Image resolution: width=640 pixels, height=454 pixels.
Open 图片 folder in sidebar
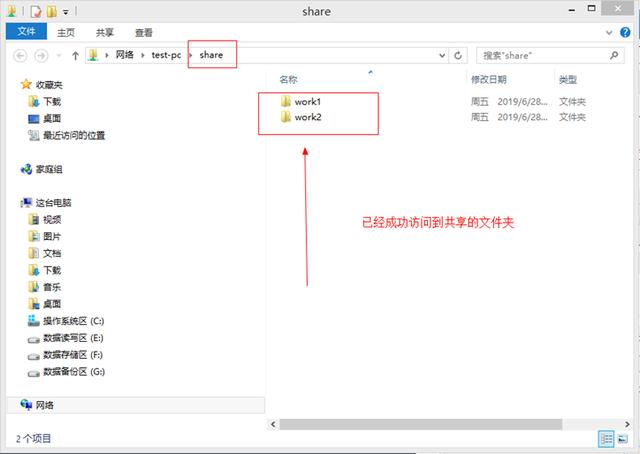coord(45,236)
